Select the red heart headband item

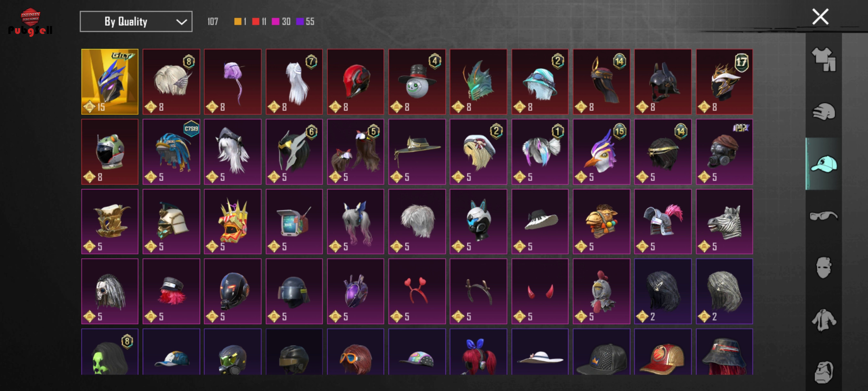[417, 291]
